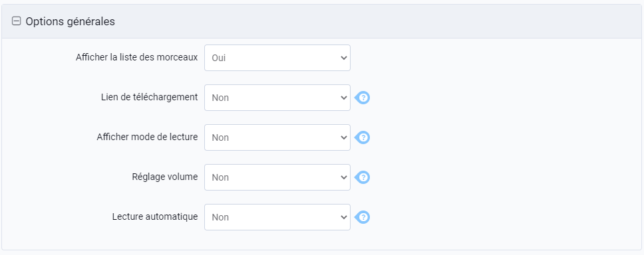This screenshot has height=255, width=644.
Task: Show help for Afficher mode de lecture
Action: tap(362, 137)
